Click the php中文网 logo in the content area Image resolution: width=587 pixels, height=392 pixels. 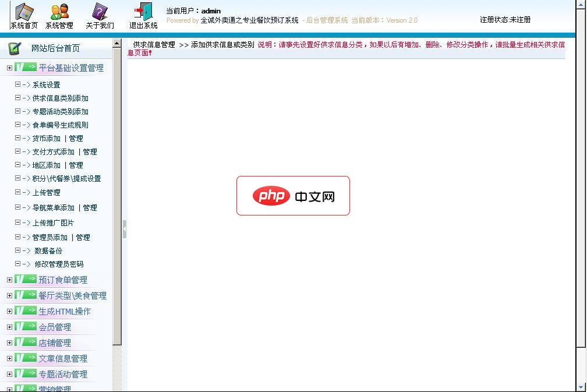click(x=293, y=196)
